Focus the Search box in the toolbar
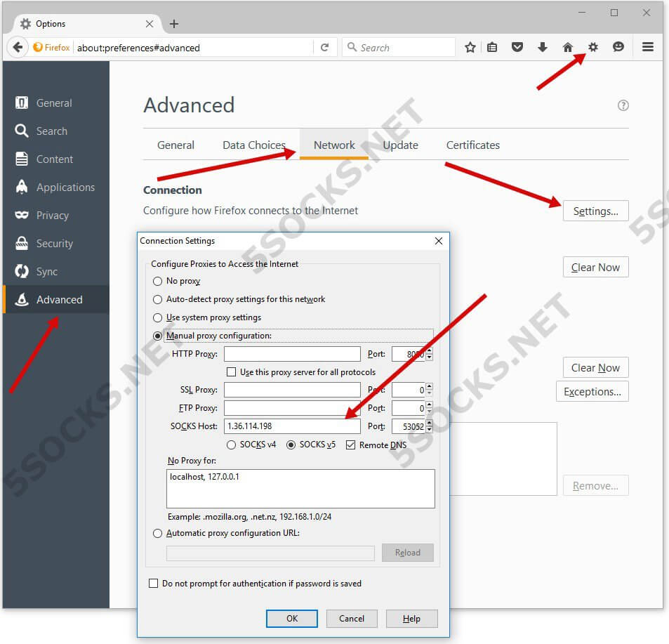 pos(399,47)
